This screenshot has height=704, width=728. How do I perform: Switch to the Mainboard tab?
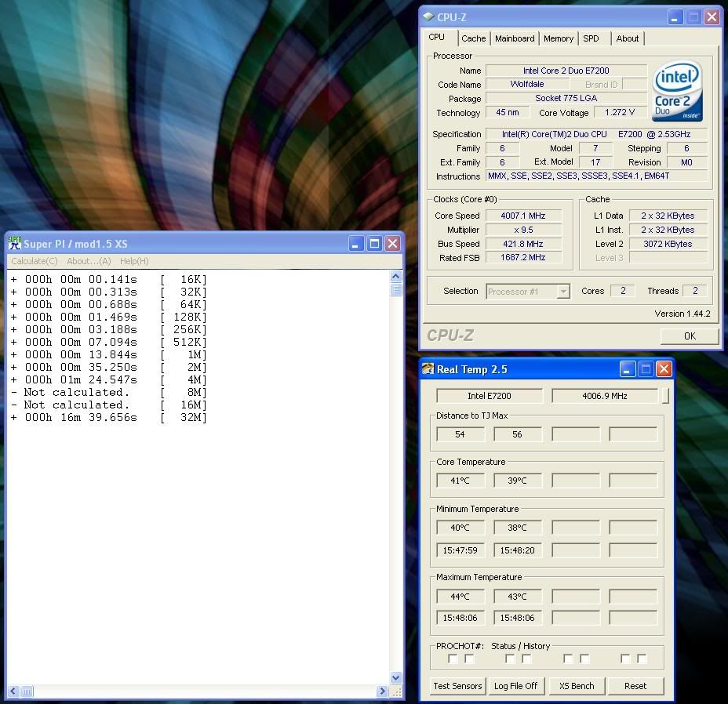tap(515, 38)
